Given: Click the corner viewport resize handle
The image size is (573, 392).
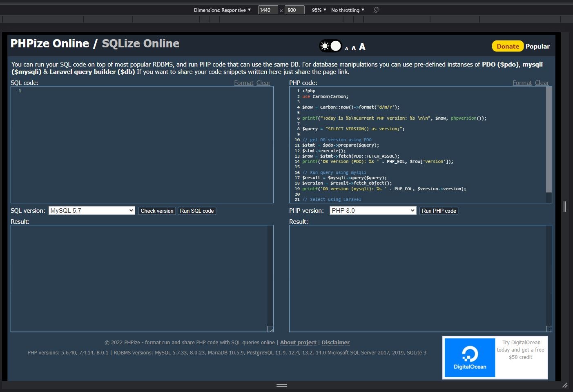Looking at the screenshot, I should [565, 385].
